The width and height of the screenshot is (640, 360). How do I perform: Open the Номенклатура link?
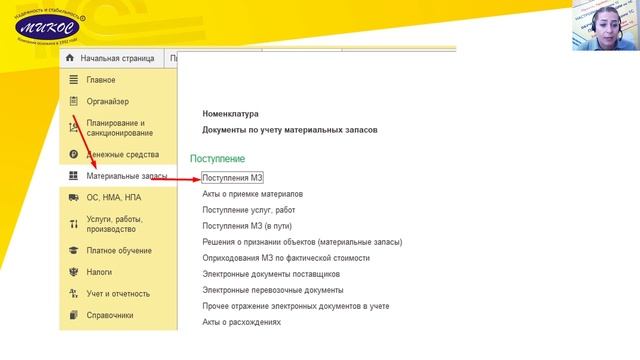coord(230,114)
